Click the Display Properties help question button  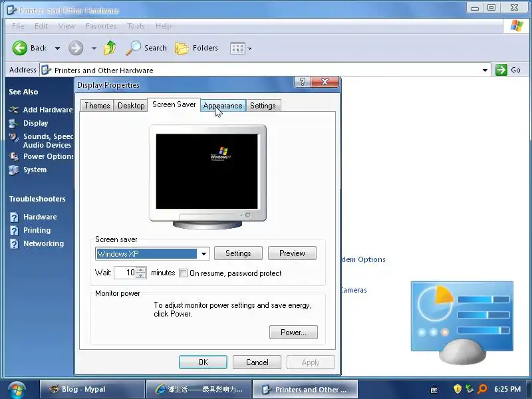(x=303, y=82)
